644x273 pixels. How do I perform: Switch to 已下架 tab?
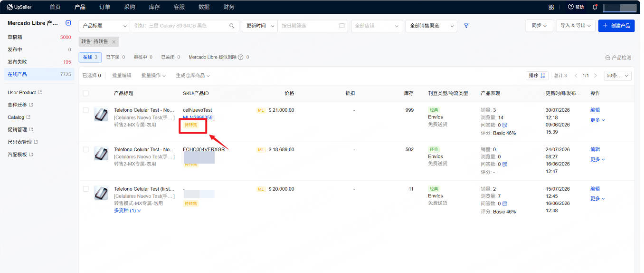[115, 57]
